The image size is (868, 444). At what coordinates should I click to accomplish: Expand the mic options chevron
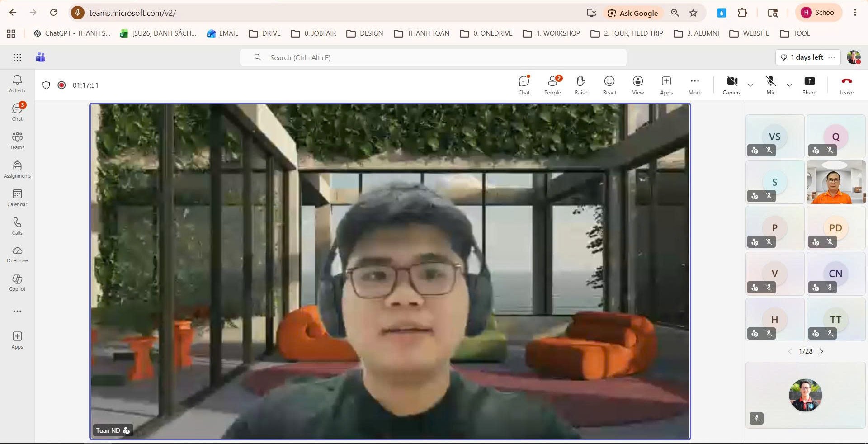pyautogui.click(x=789, y=85)
